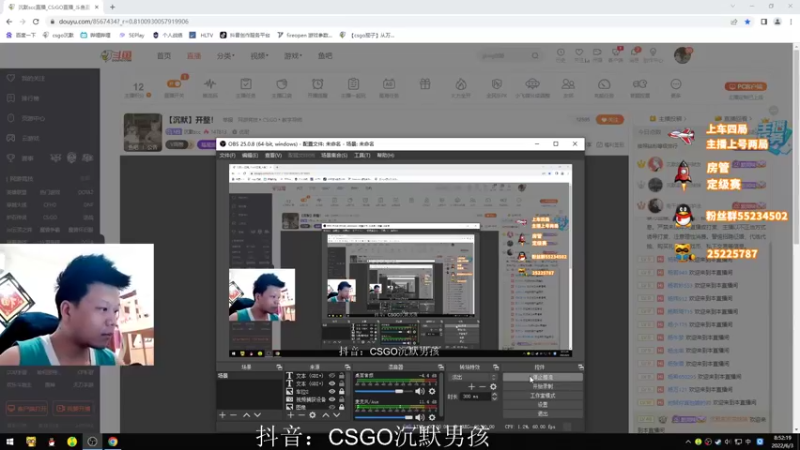Toggle visibility of second 文本 (GDI+) source
Image resolution: width=800 pixels, height=450 pixels.
pos(332,384)
